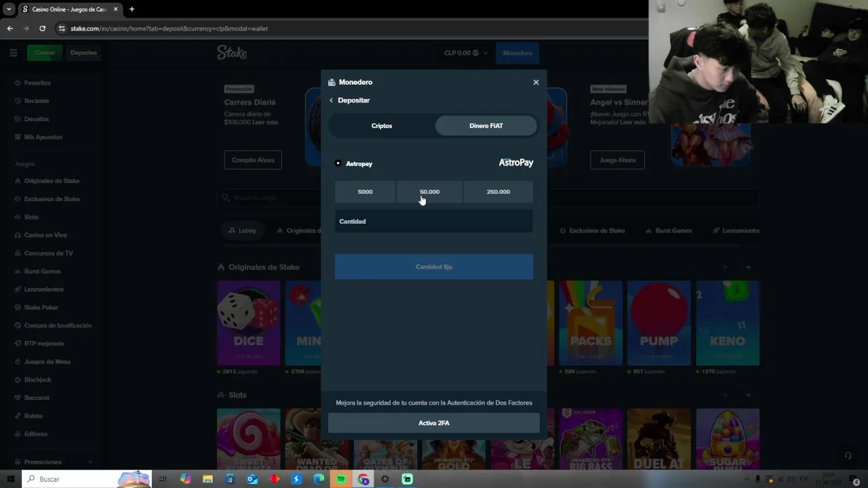Screen dimensions: 868x488
Task: Open Settings gear from the taskbar
Action: pos(385,479)
